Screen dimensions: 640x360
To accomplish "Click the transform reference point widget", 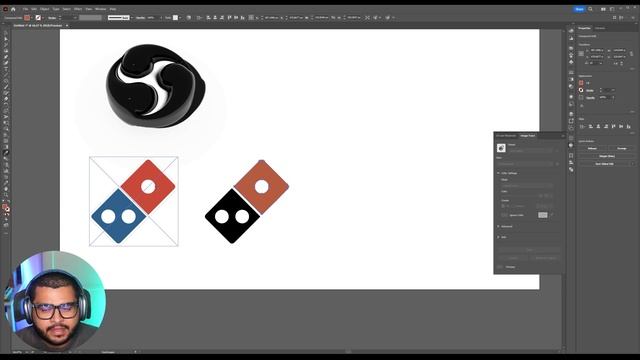I will pyautogui.click(x=581, y=53).
